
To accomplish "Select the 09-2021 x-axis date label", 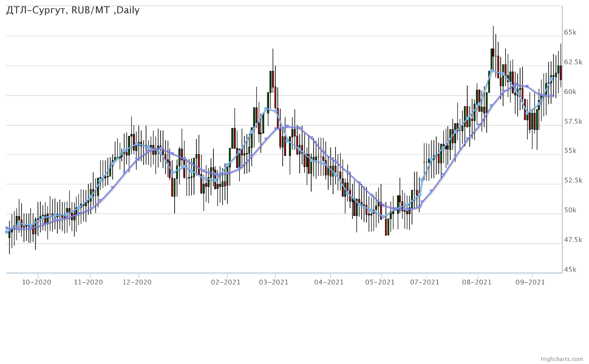I will [x=530, y=282].
